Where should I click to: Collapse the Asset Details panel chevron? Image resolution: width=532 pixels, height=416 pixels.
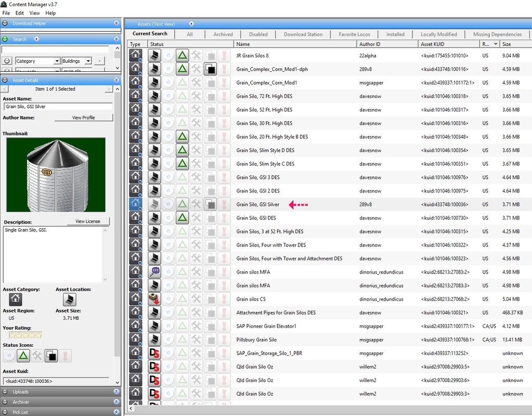(x=116, y=80)
